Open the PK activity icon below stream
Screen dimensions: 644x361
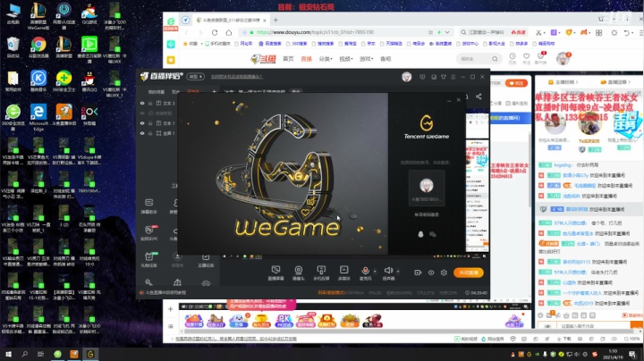point(284,321)
